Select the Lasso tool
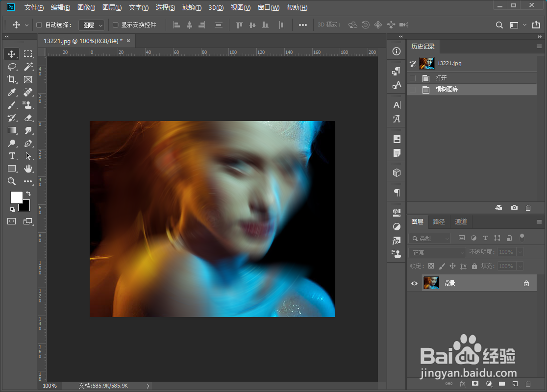The image size is (547, 392). point(11,67)
